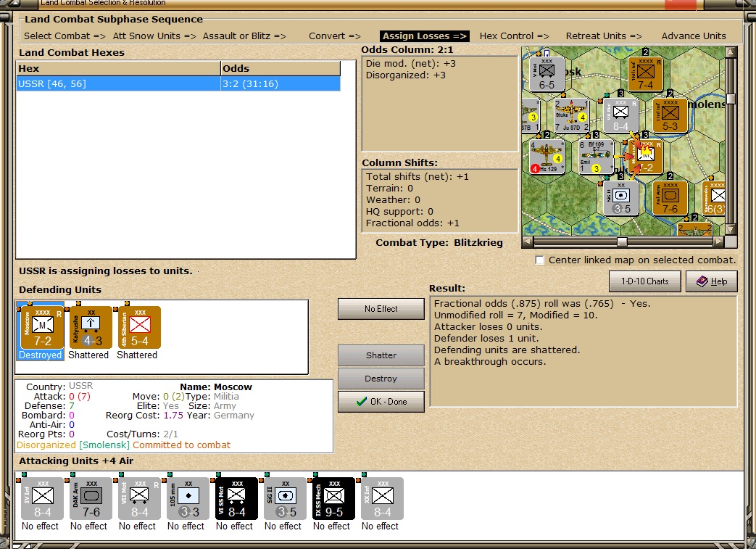Click the map vertical scrollbar thumb
This screenshot has height=549, width=756.
[731, 99]
